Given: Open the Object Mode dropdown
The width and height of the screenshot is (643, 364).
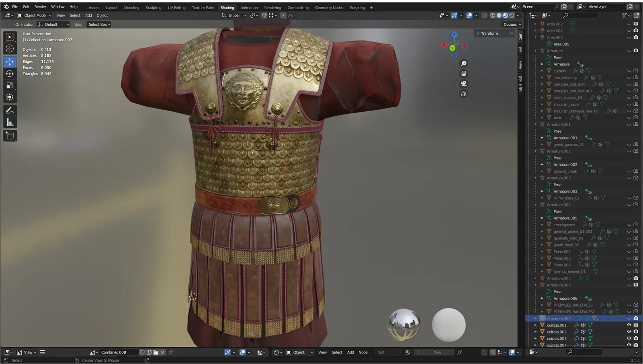Looking at the screenshot, I should pos(35,15).
